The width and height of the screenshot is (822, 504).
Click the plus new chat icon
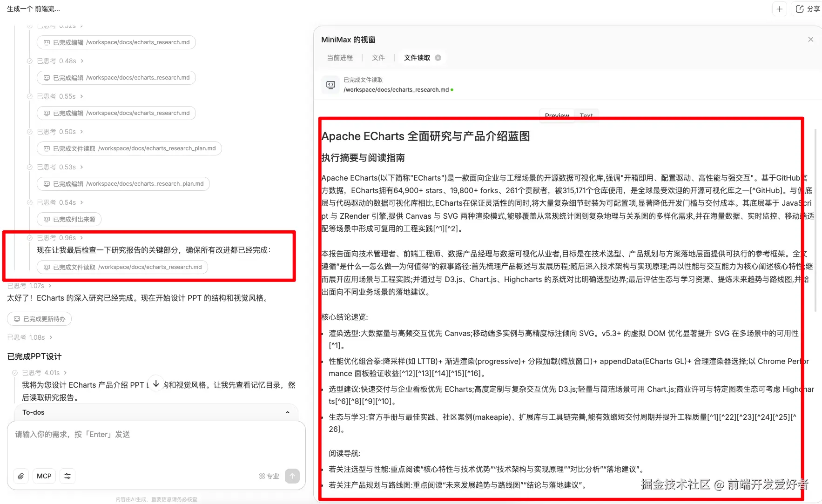pyautogui.click(x=780, y=9)
